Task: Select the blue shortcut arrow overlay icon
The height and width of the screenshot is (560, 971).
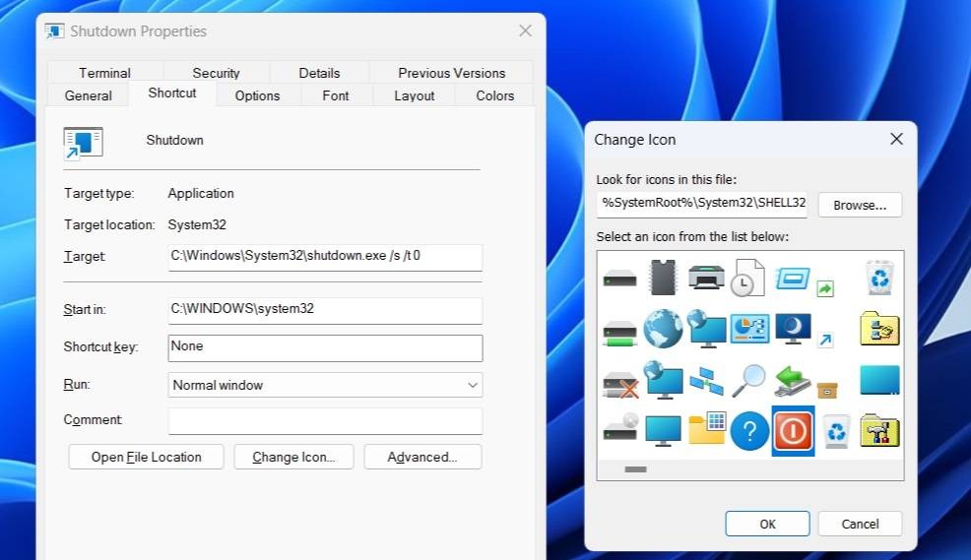Action: 825,340
